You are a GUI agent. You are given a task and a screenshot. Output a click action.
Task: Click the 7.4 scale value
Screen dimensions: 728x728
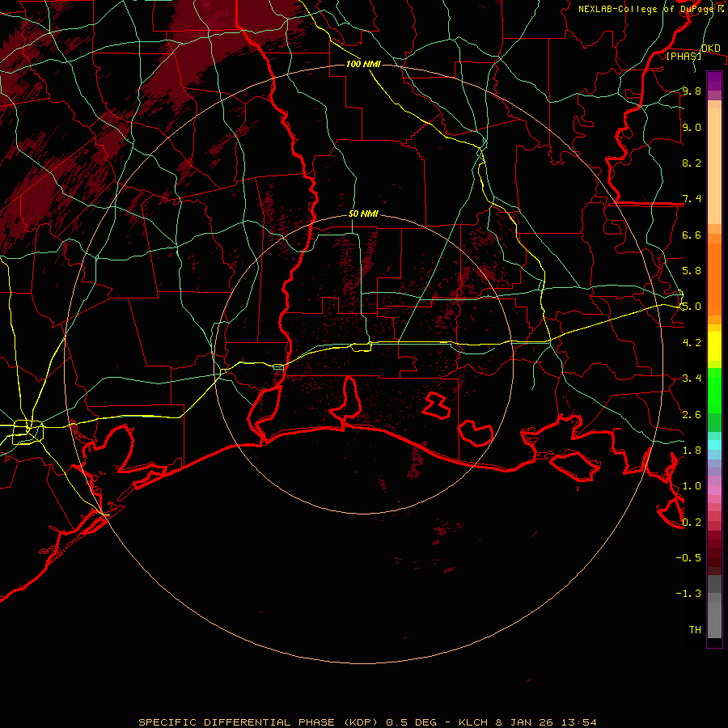tap(692, 199)
